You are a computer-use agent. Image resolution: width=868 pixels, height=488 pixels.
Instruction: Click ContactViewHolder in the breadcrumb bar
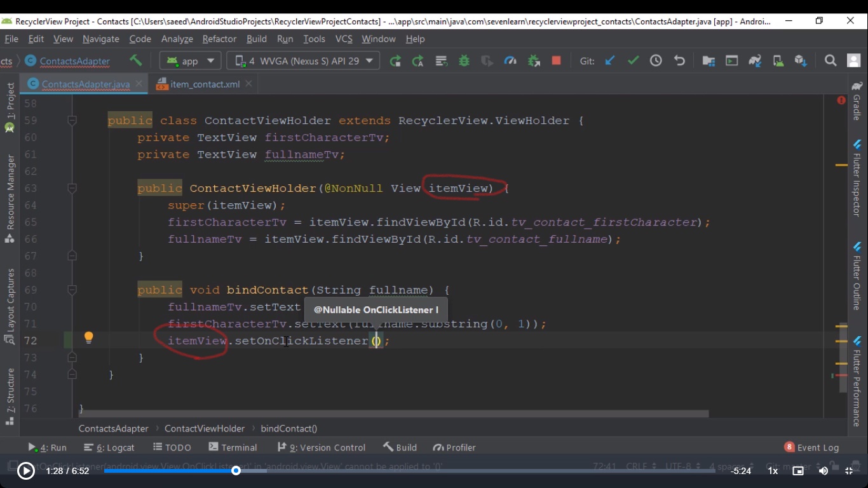pos(205,428)
